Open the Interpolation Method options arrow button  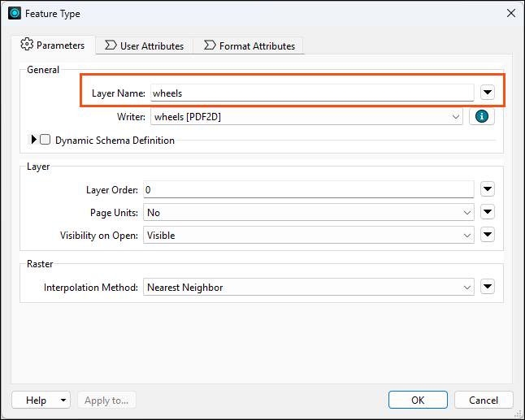(x=488, y=287)
